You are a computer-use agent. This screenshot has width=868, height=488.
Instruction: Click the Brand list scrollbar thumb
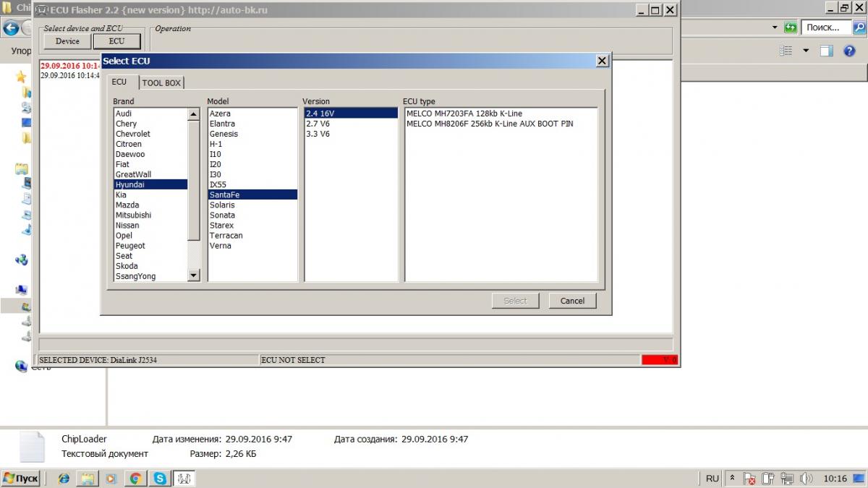pyautogui.click(x=193, y=179)
